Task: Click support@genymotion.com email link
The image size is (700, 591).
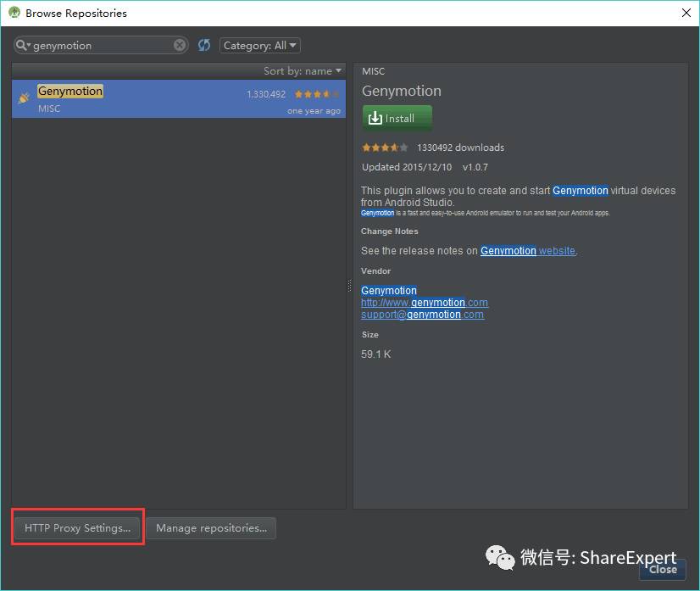Action: 422,315
